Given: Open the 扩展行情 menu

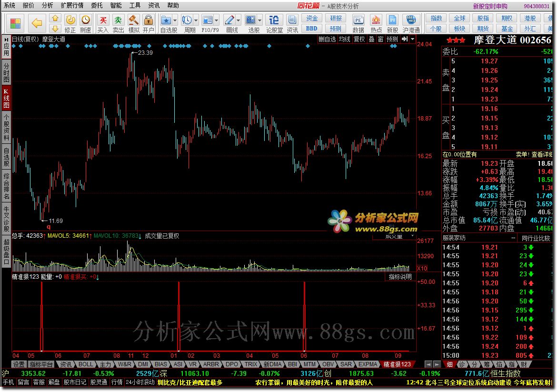Looking at the screenshot, I should [x=72, y=5].
